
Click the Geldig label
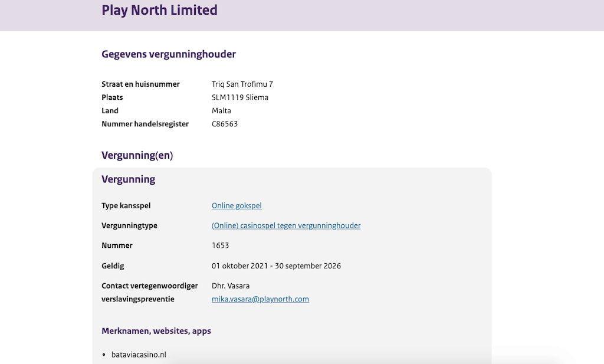click(x=113, y=266)
